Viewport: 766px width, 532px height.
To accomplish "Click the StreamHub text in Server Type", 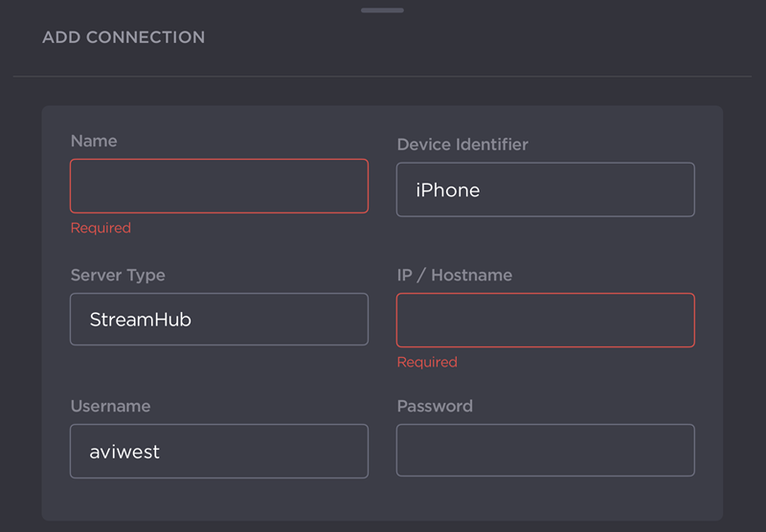I will 141,320.
